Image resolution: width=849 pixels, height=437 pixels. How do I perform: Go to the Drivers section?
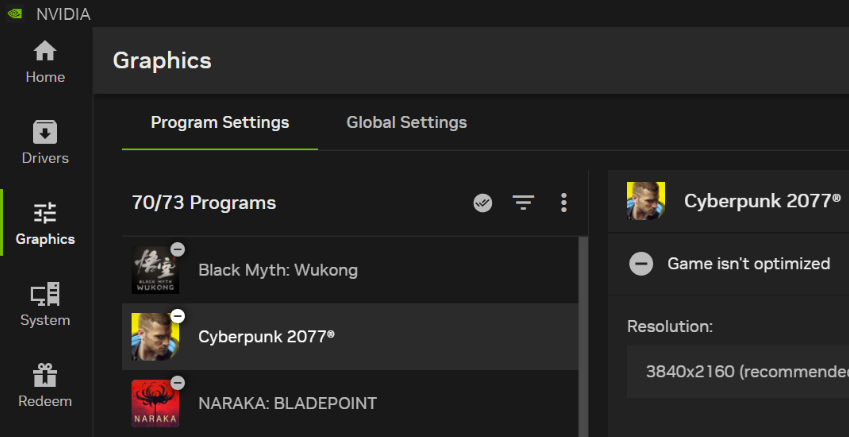pos(45,143)
